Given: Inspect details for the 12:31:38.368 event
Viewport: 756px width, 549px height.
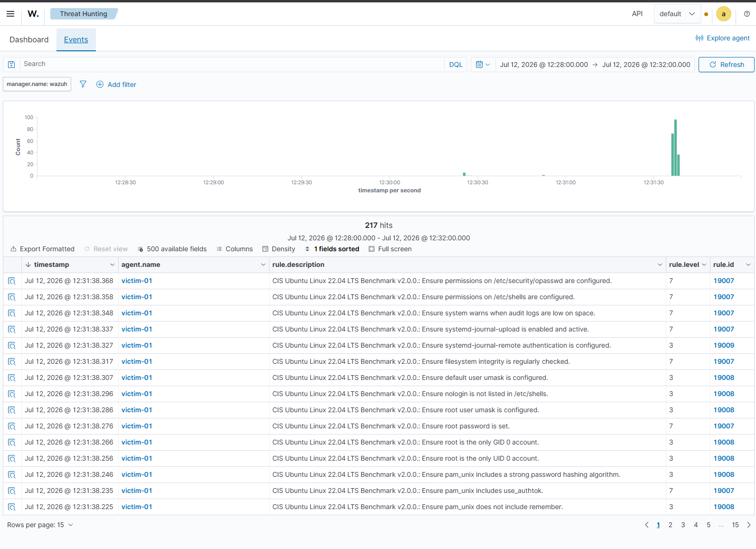Looking at the screenshot, I should pos(12,281).
